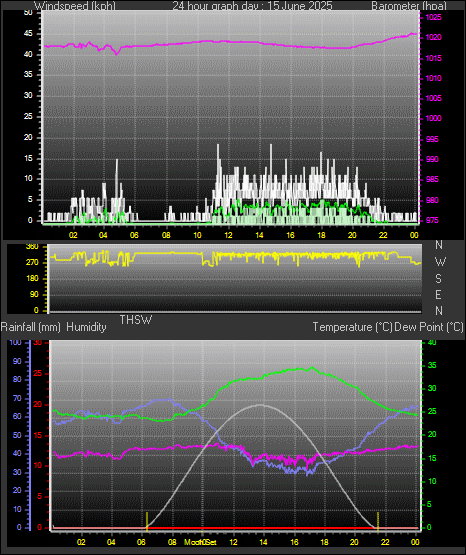Click the Humidity label
Viewport: 466px width, 555px height.
tap(86, 327)
